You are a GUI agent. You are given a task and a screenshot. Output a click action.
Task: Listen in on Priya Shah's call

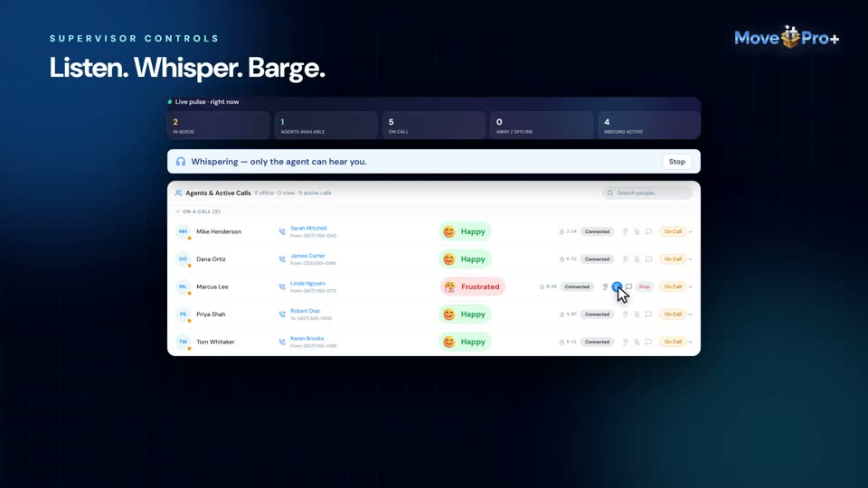625,314
